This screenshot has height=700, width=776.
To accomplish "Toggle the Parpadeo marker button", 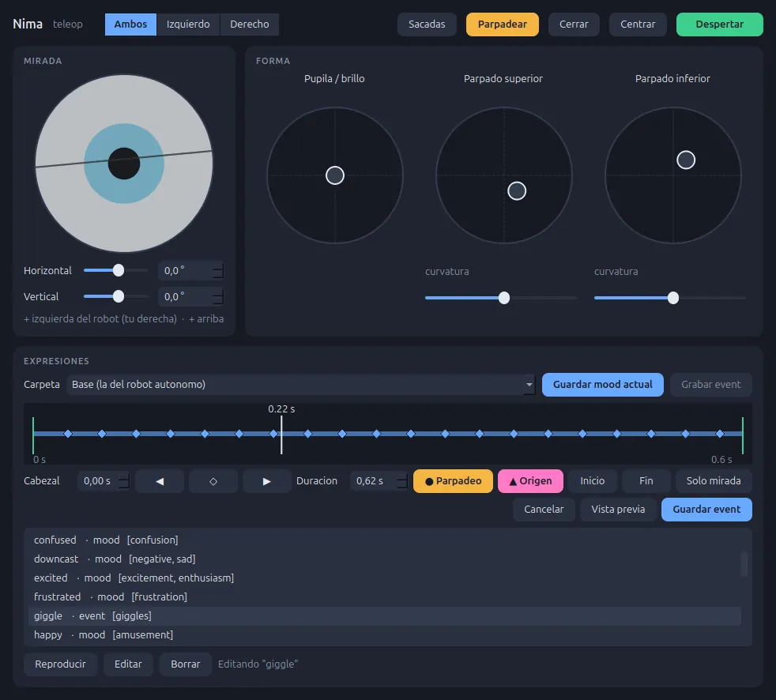I will click(x=453, y=481).
